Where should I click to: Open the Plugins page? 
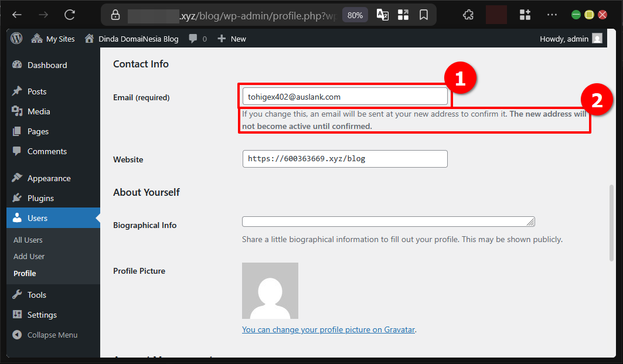point(40,198)
